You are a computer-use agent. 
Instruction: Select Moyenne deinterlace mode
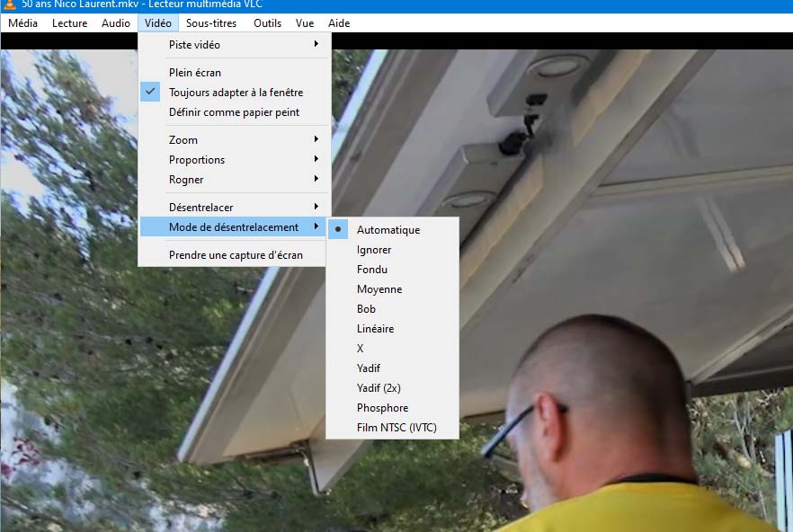pyautogui.click(x=392, y=288)
